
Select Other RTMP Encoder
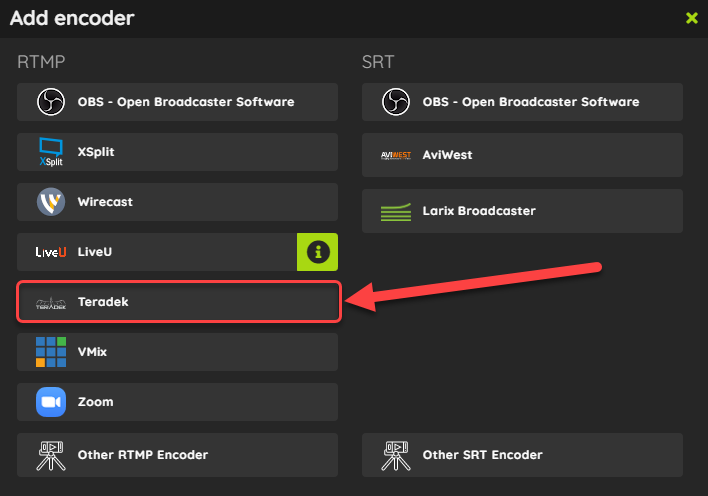(177, 455)
